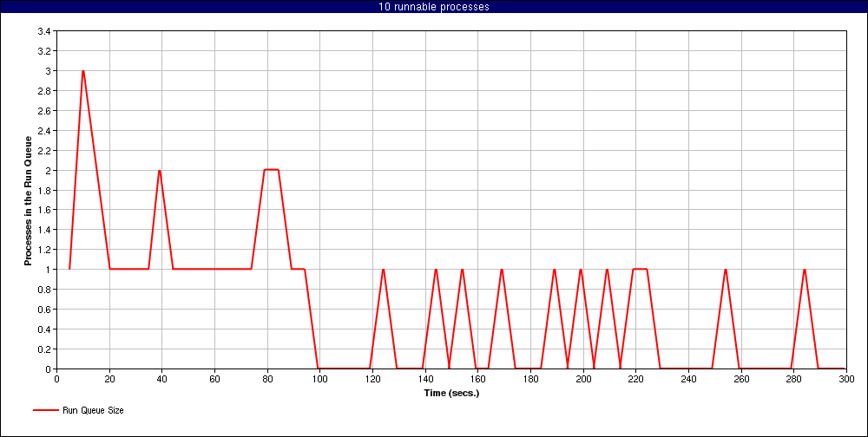Click the y-axis tick label 0.6
Screen dimensions: 868x437
[x=44, y=310]
